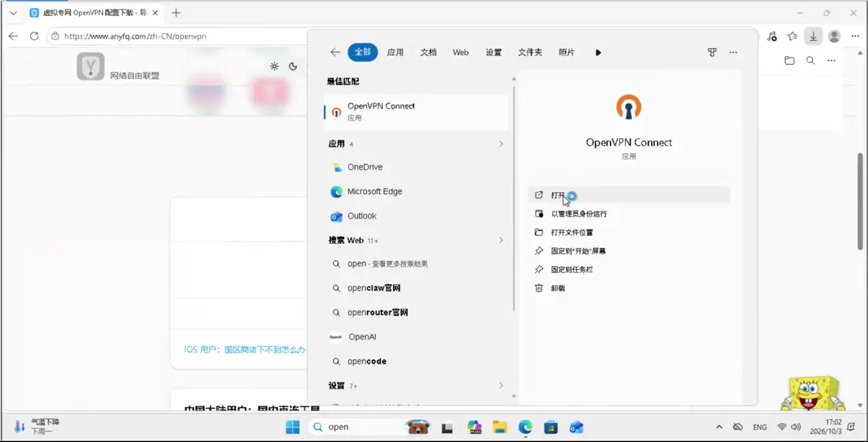Click the shield icon beside 以管理员身份运行

[x=539, y=214]
